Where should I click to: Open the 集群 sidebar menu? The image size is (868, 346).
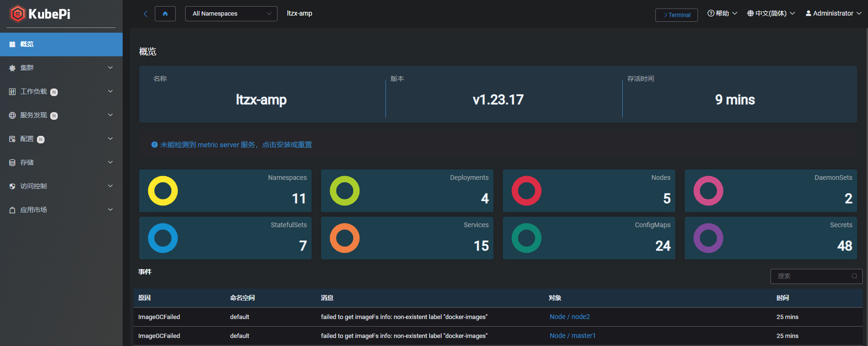click(61, 68)
